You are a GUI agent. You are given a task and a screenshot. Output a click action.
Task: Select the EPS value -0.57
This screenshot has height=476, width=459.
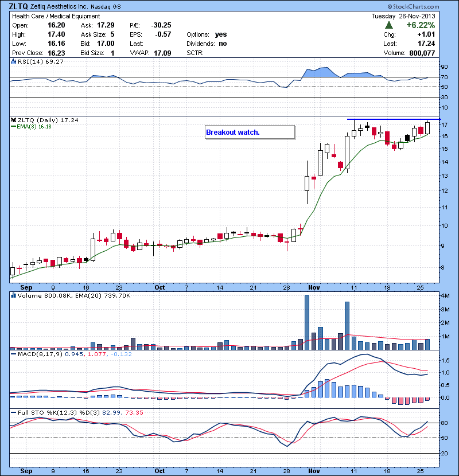click(x=163, y=34)
